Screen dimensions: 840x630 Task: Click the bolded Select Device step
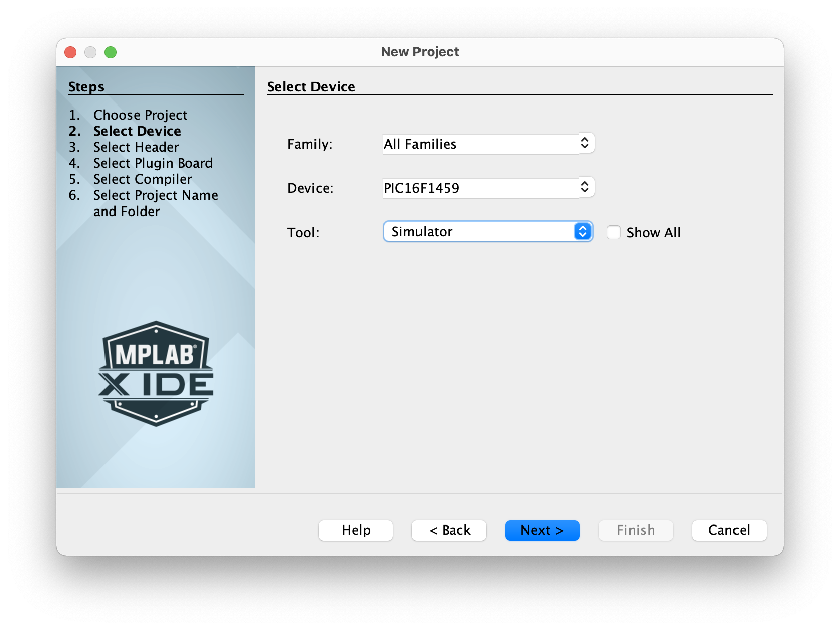tap(137, 131)
